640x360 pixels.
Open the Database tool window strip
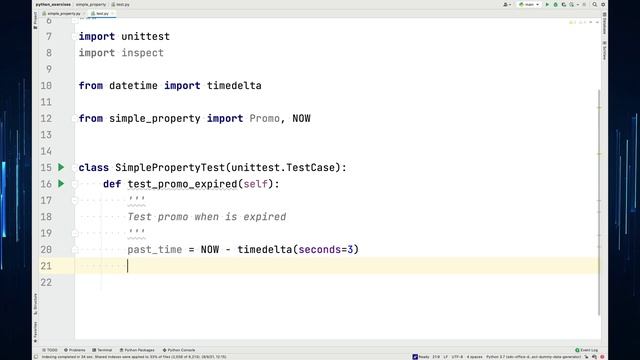click(604, 23)
